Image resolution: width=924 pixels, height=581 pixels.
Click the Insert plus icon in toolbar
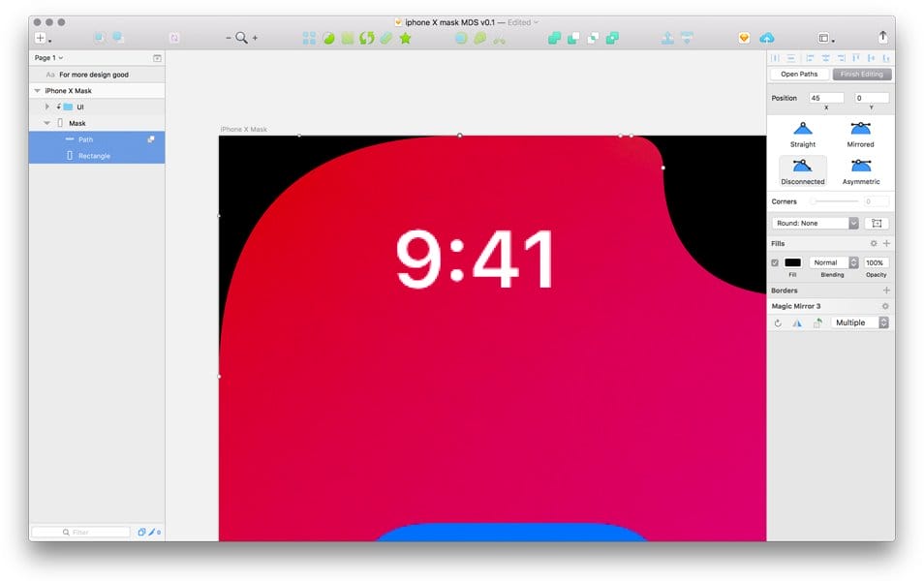[x=40, y=37]
